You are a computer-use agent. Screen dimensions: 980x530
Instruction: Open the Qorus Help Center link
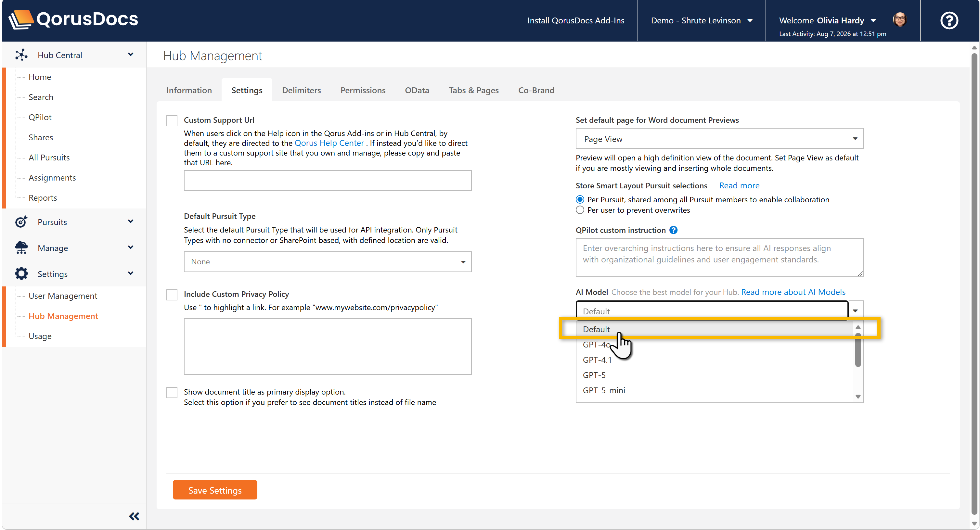coord(329,143)
